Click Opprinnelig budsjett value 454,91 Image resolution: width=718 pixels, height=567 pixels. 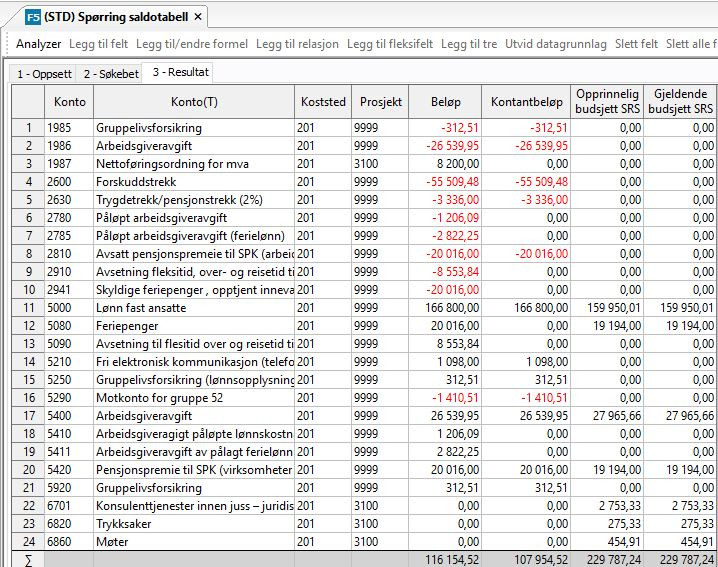pos(607,542)
